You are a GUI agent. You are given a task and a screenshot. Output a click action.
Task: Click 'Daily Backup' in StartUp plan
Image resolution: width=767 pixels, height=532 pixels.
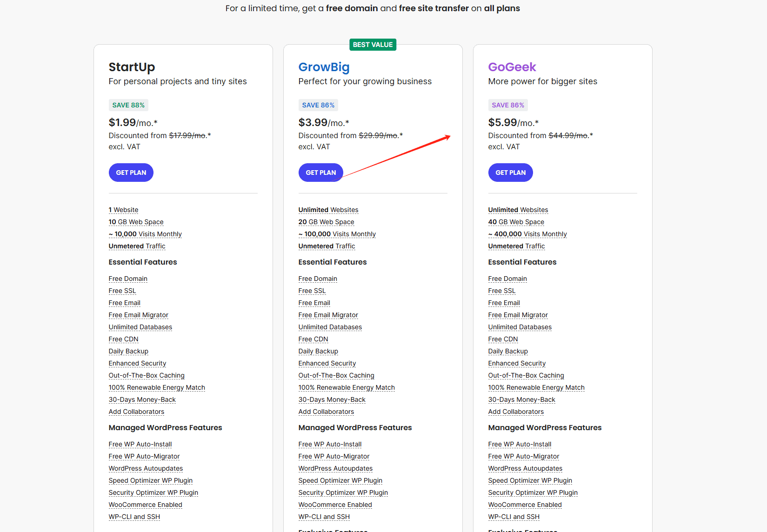click(128, 351)
